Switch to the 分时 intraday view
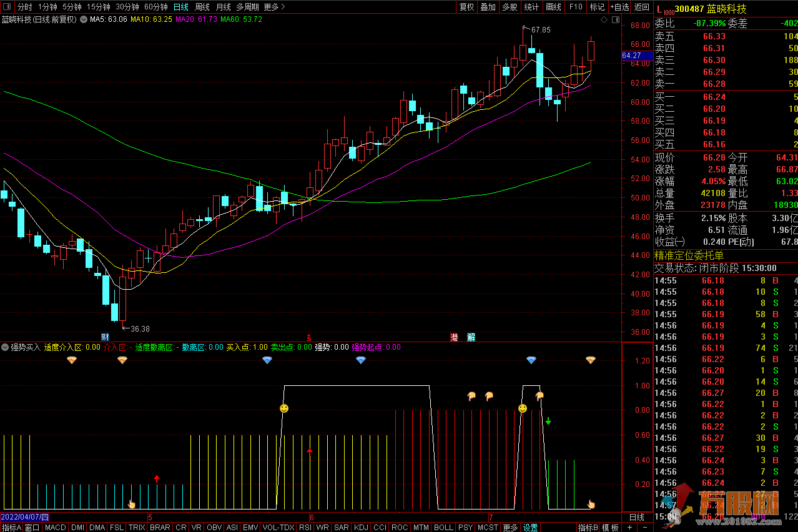This screenshot has width=798, height=532. click(24, 7)
